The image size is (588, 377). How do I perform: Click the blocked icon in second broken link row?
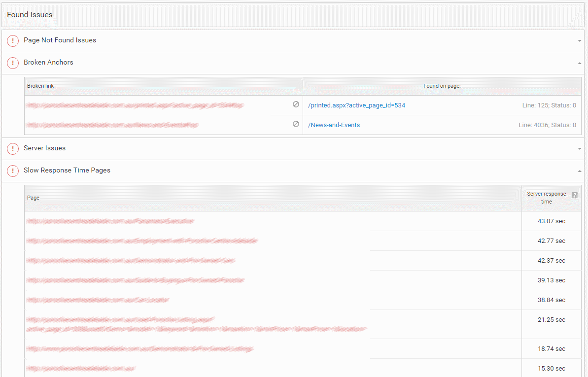[x=296, y=124]
